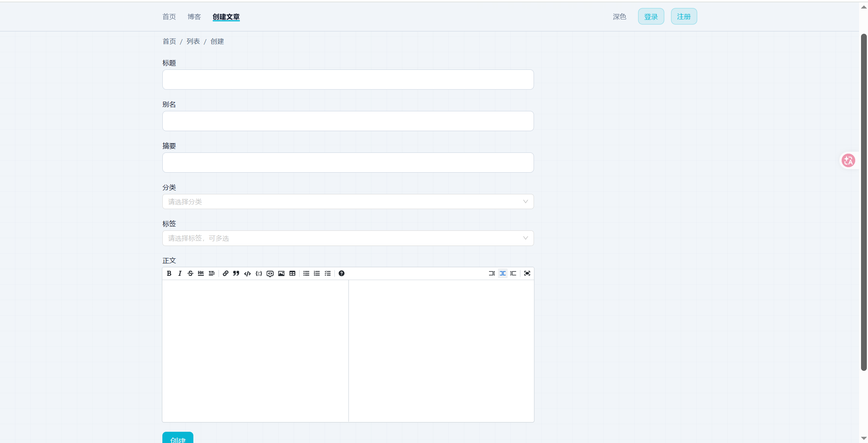
Task: Click the 登录 login button
Action: [x=651, y=17]
